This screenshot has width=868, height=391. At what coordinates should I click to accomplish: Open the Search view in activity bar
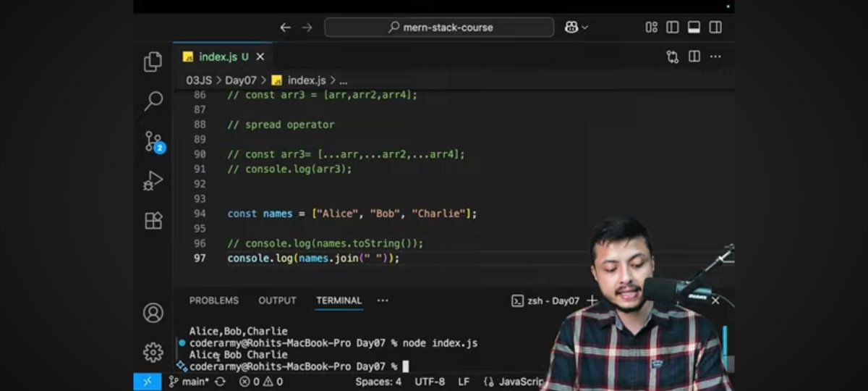[x=153, y=101]
